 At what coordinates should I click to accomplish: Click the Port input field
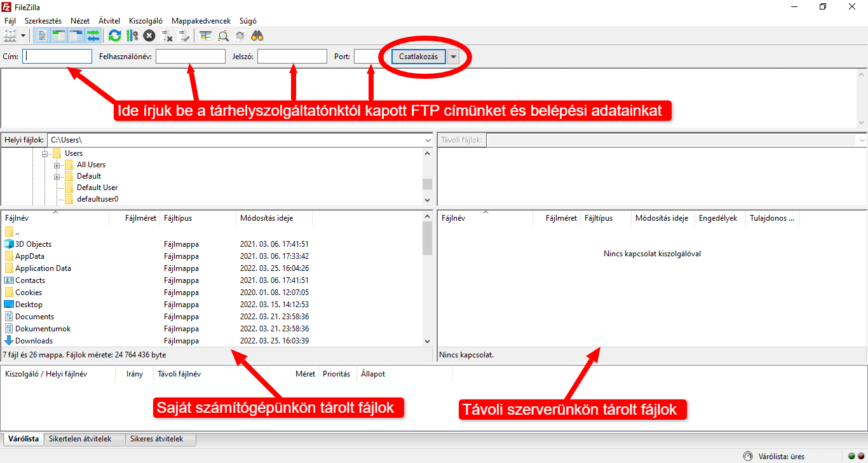click(369, 57)
